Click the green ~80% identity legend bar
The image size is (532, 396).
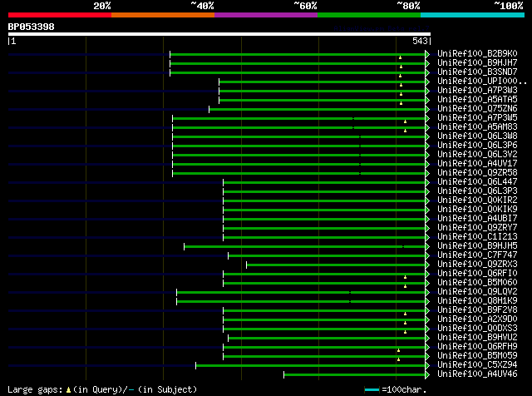point(369,15)
